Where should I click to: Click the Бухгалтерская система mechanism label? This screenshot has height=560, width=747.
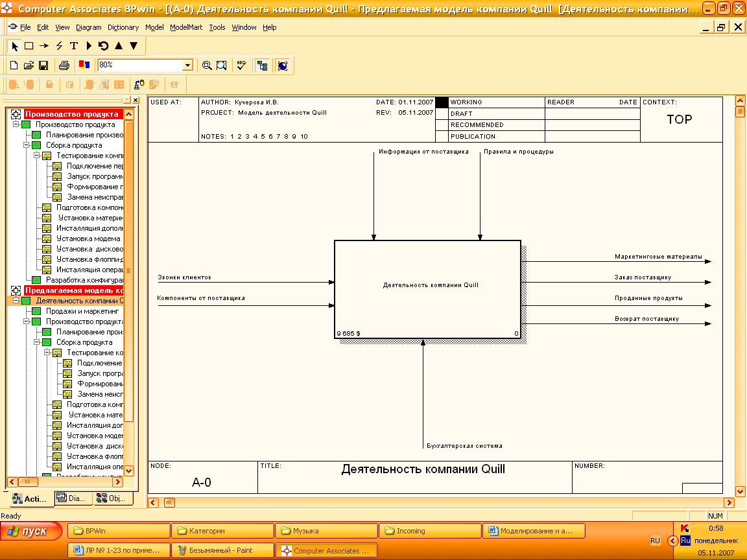[x=464, y=446]
